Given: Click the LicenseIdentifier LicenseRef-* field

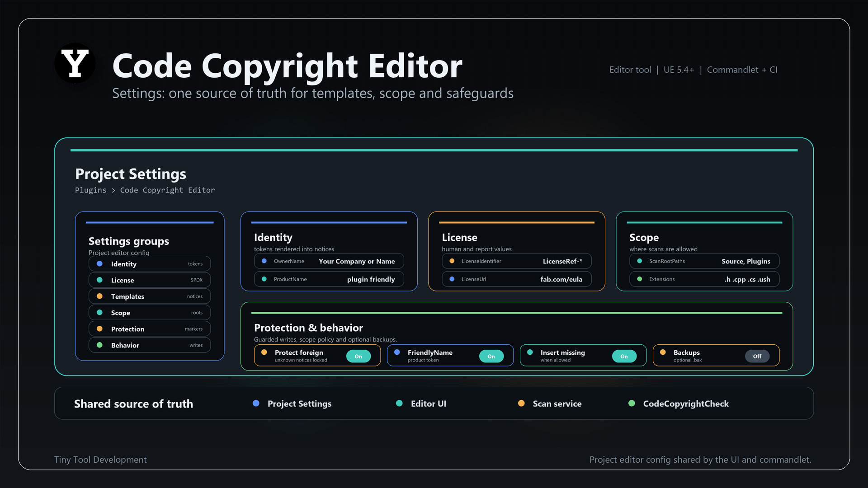Looking at the screenshot, I should click(517, 261).
